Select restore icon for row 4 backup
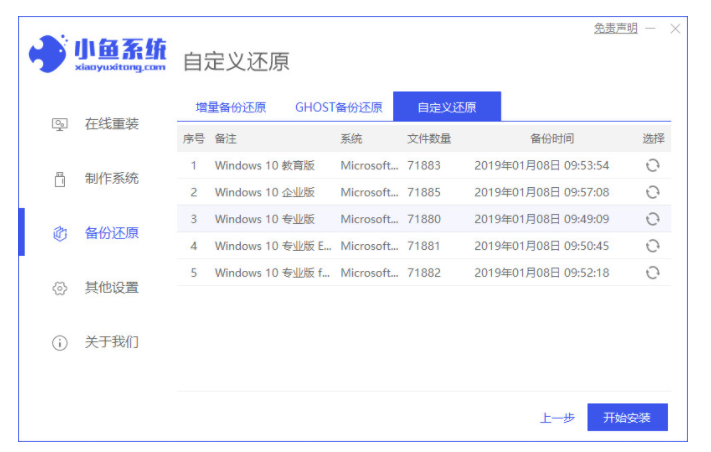This screenshot has height=452, width=711. pos(652,245)
